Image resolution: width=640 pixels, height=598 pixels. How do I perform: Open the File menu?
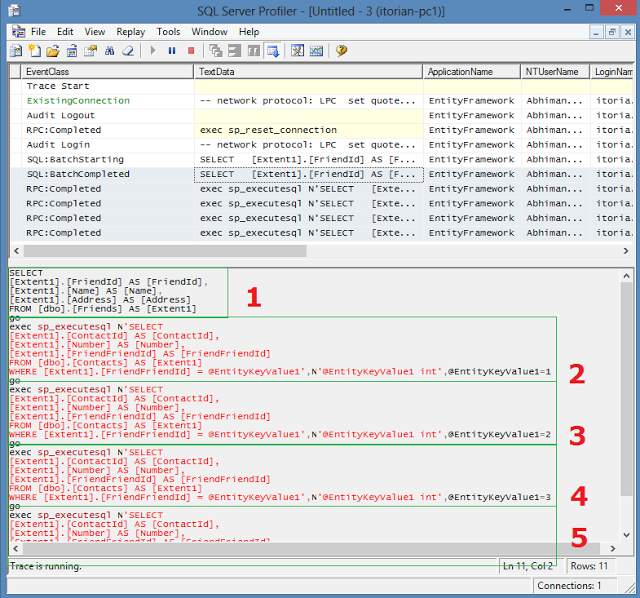38,32
